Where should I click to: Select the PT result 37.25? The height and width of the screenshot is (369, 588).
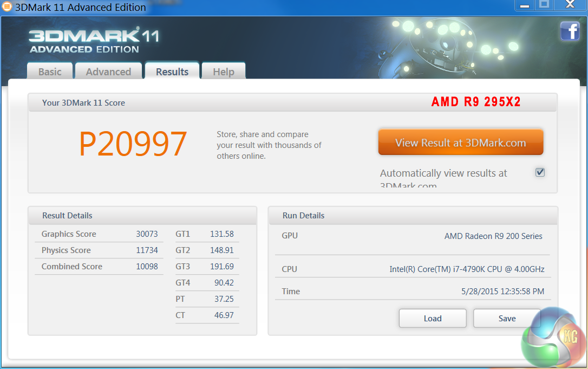(x=224, y=299)
